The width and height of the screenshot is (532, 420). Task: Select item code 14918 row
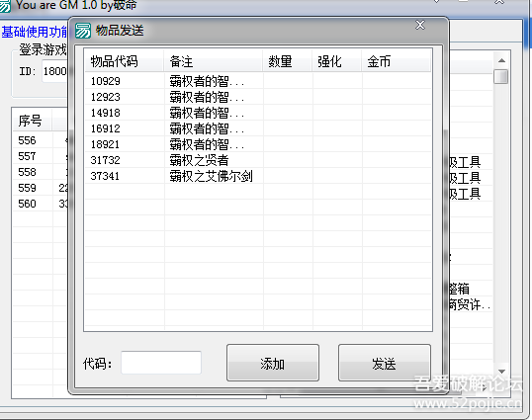(258, 113)
